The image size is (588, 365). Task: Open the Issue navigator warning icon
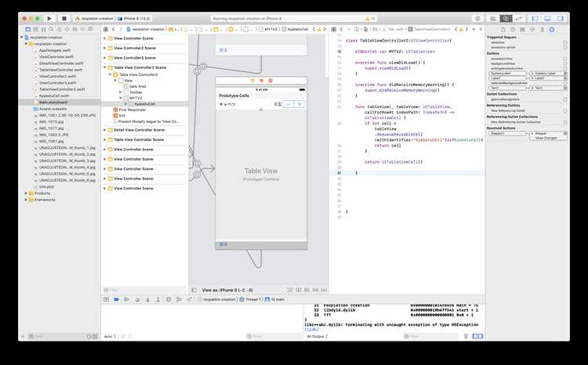60,29
